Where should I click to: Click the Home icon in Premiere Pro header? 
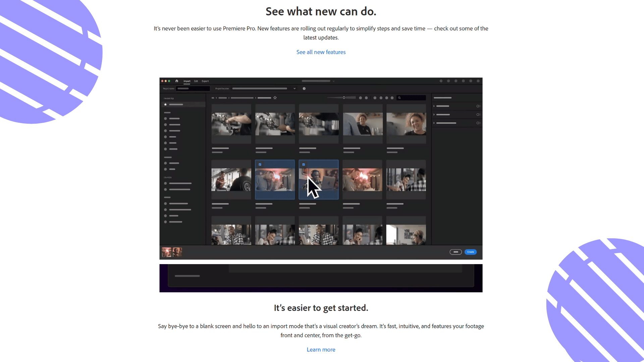click(177, 81)
